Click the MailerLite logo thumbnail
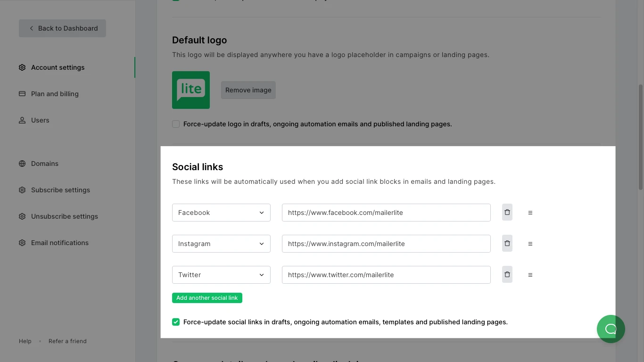The width and height of the screenshot is (644, 362). [x=191, y=90]
